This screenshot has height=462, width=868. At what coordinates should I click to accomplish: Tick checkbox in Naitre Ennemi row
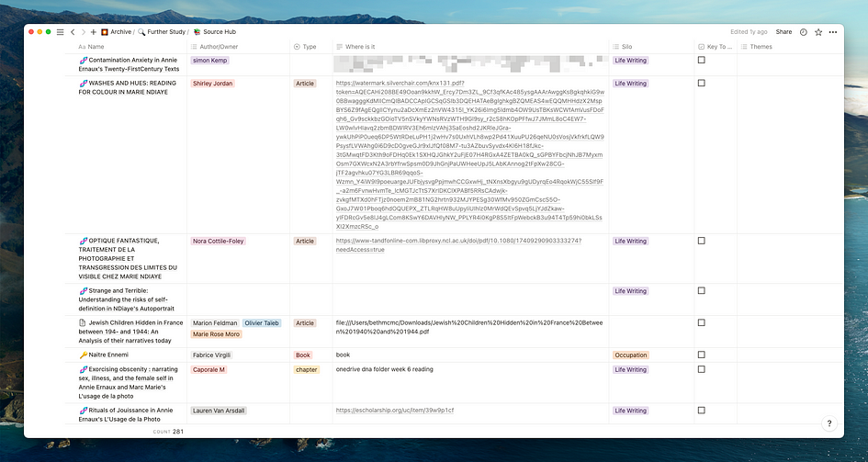[701, 355]
